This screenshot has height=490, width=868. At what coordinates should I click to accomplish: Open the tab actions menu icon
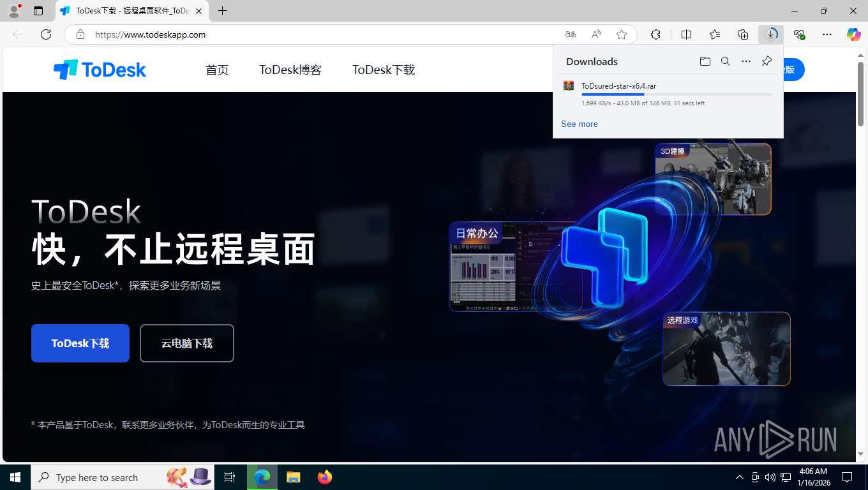tap(38, 11)
